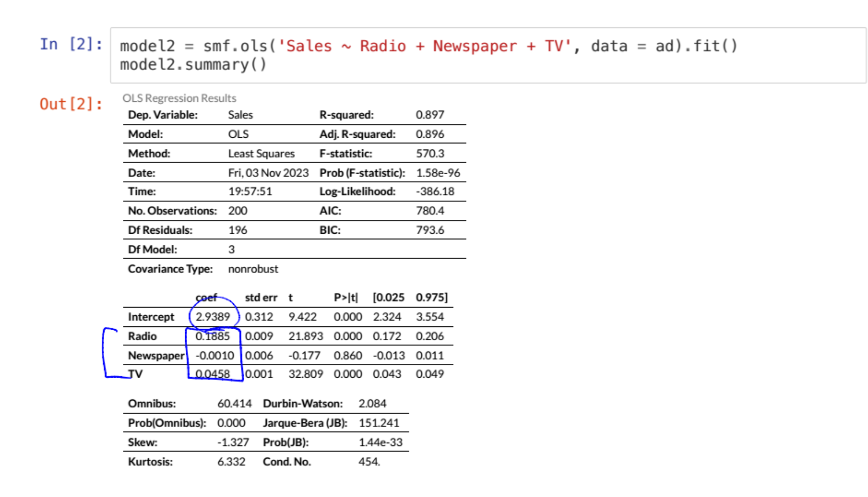Click the No. Observations value 200
Screen dimensions: 868x497
pos(237,211)
